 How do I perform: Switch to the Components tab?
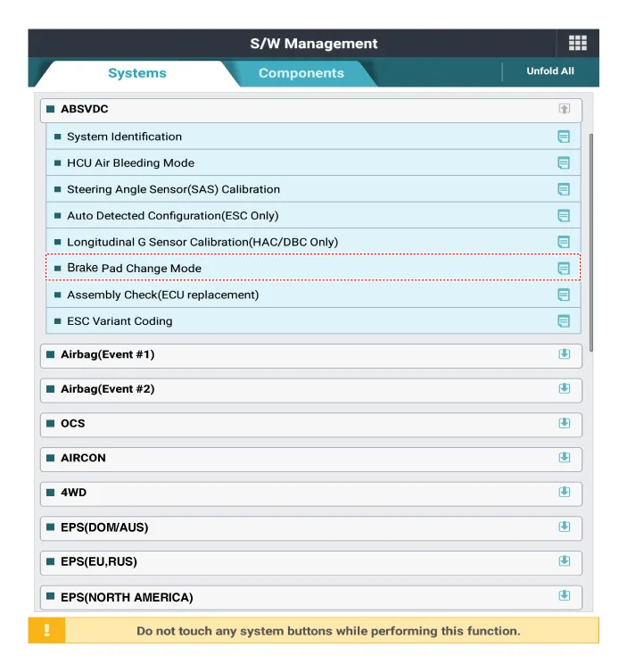click(x=301, y=73)
